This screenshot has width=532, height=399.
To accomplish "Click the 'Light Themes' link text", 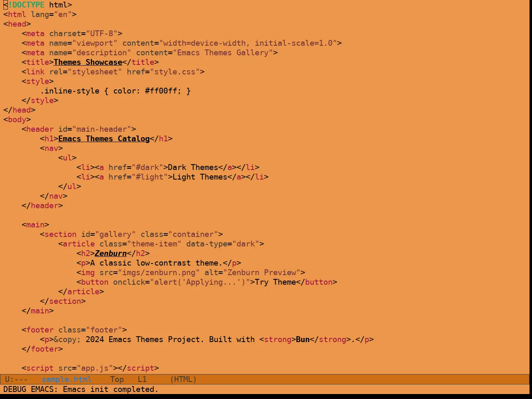I will tap(200, 177).
